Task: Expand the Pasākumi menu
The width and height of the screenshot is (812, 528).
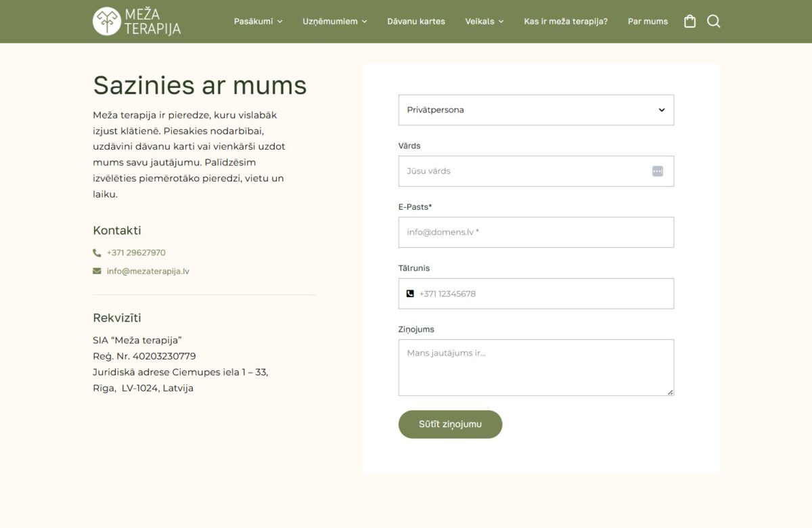Action: tap(258, 22)
